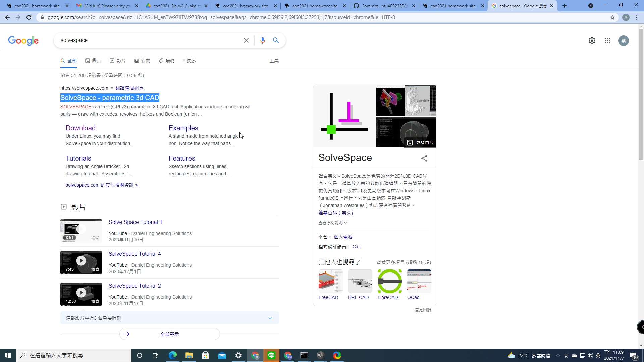Reload the page
The image size is (644, 362).
tap(29, 17)
